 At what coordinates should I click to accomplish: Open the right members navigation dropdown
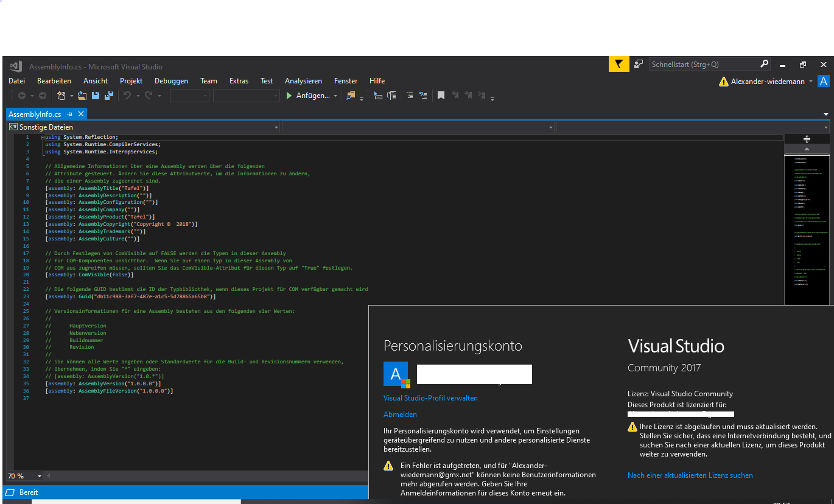(693, 127)
